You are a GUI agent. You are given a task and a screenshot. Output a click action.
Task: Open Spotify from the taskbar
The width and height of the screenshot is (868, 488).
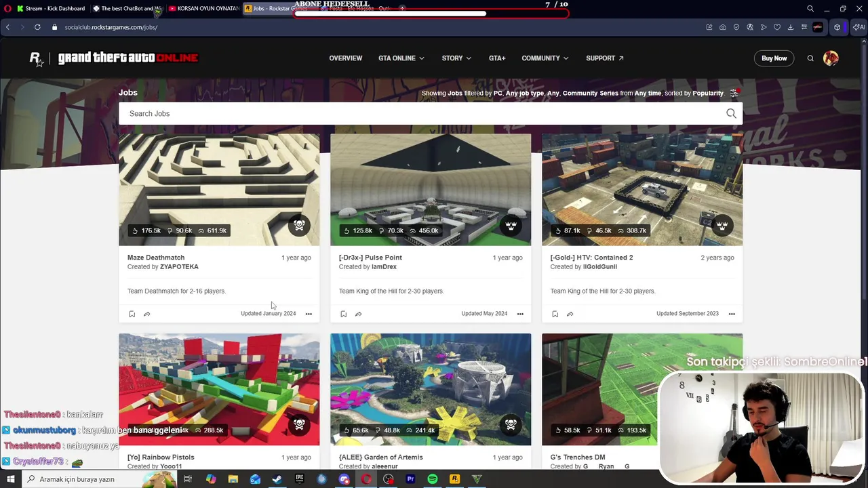[433, 479]
